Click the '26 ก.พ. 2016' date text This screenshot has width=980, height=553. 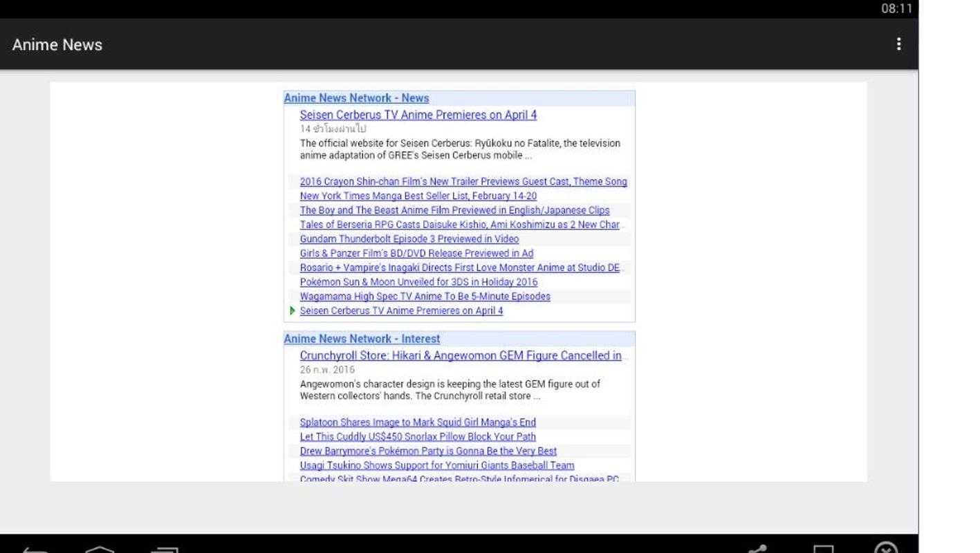point(326,370)
